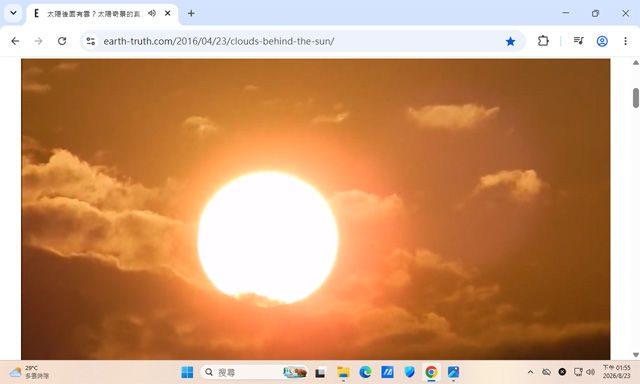
Task: Launch Microsoft Edge from the taskbar
Action: (x=365, y=372)
